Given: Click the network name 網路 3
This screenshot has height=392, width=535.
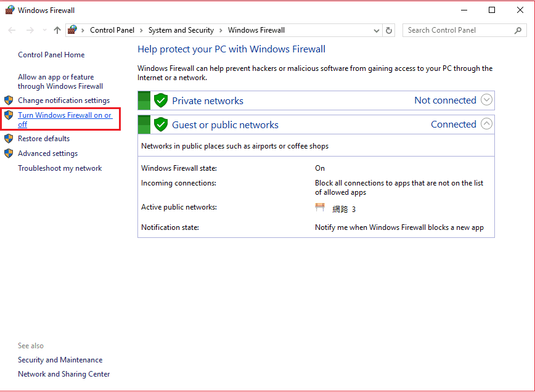Looking at the screenshot, I should pyautogui.click(x=344, y=209).
